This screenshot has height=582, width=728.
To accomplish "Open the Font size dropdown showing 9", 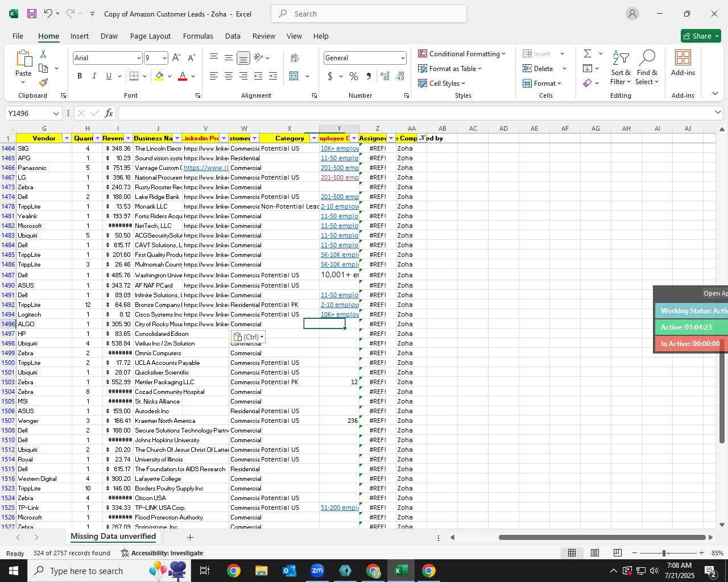I will click(164, 58).
